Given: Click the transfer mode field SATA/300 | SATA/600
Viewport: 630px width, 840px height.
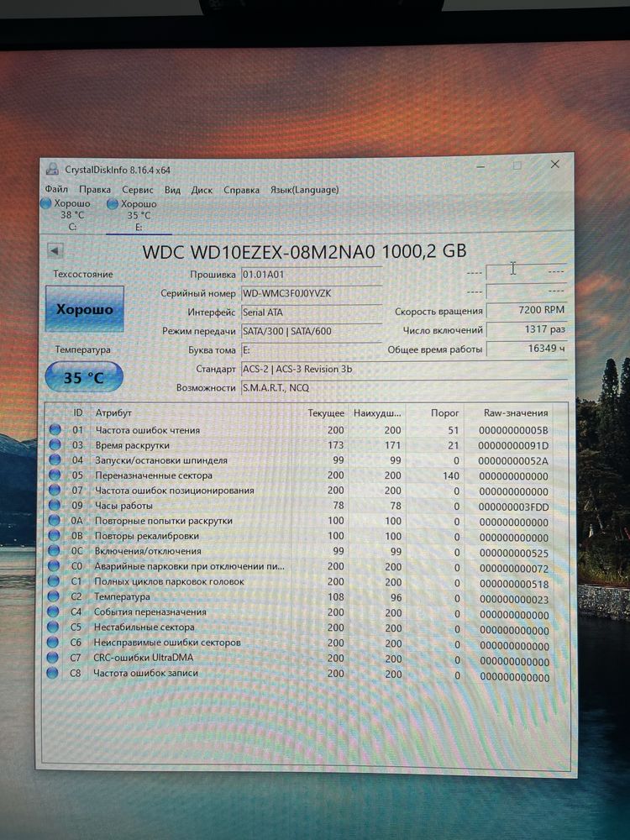Looking at the screenshot, I should (312, 331).
